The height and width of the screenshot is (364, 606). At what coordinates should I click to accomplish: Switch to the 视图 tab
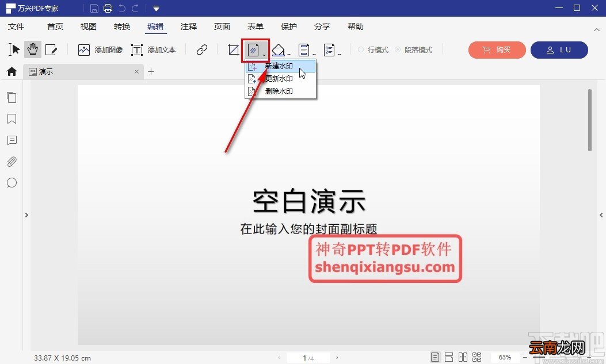click(x=89, y=26)
